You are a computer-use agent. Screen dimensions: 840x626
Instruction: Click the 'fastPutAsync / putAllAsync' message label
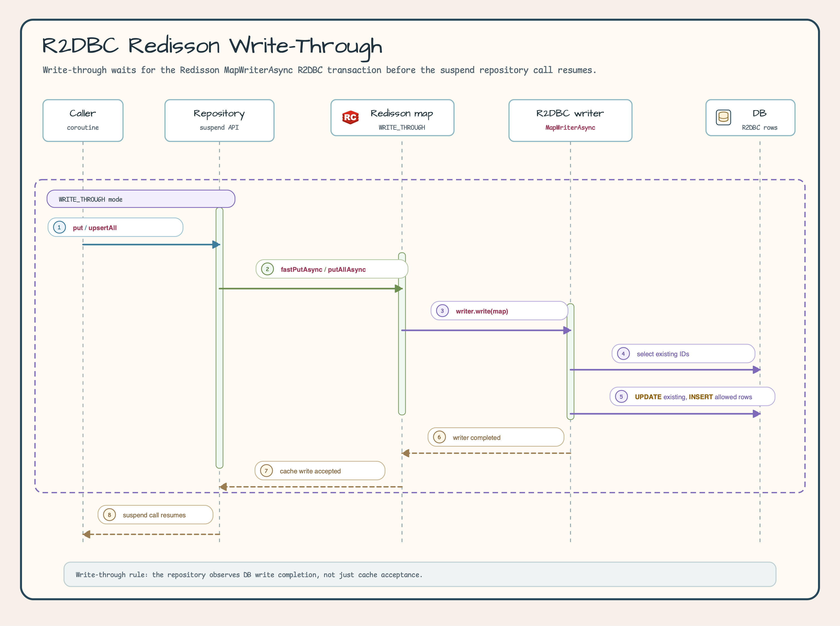click(332, 269)
